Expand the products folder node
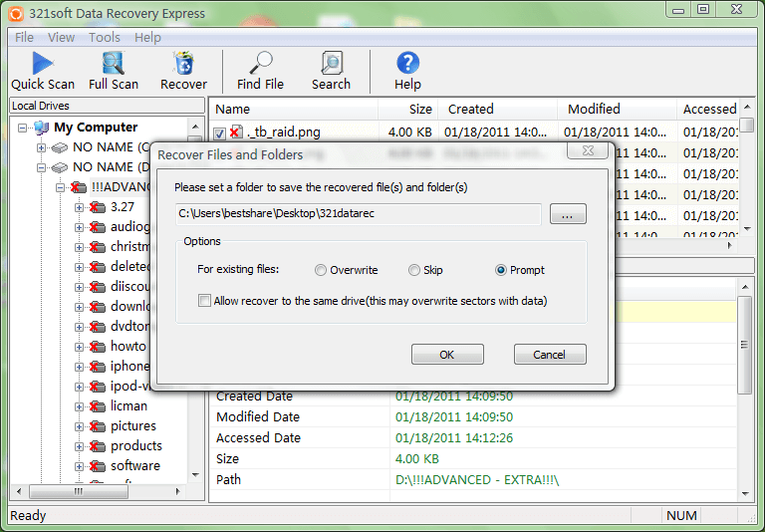Image resolution: width=765 pixels, height=532 pixels. (79, 446)
